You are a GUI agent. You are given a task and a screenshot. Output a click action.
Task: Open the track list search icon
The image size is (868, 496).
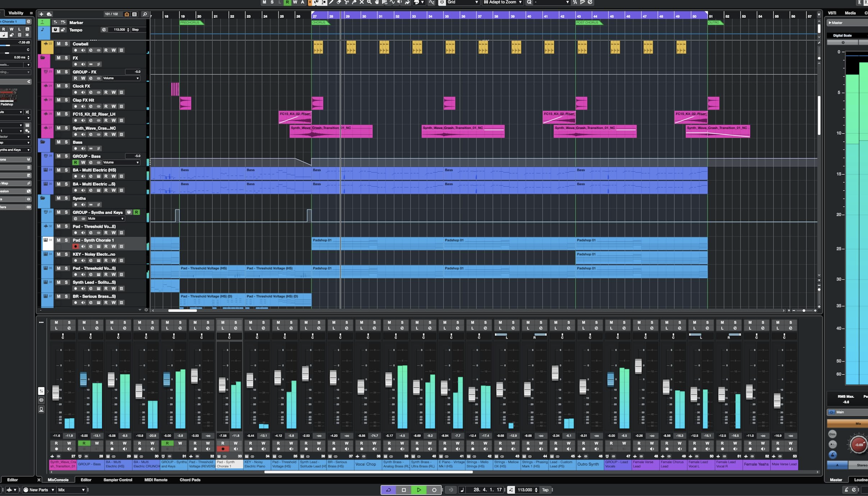point(145,14)
